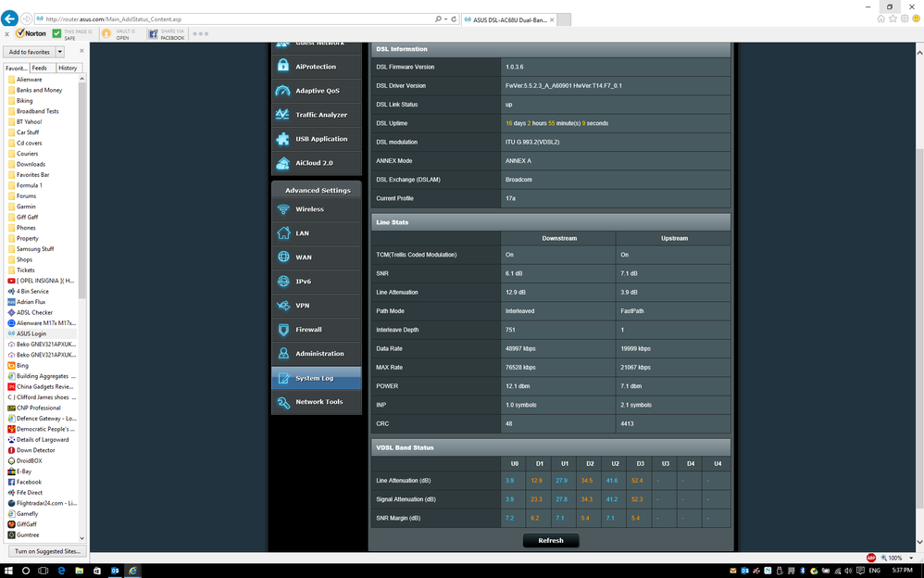This screenshot has height=578, width=924.
Task: Select the ASUS DSL-AC68U browser tab
Action: point(508,19)
